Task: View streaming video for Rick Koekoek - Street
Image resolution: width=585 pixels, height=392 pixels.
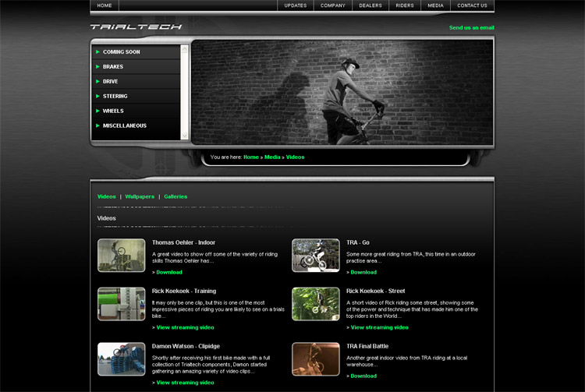Action: point(380,327)
